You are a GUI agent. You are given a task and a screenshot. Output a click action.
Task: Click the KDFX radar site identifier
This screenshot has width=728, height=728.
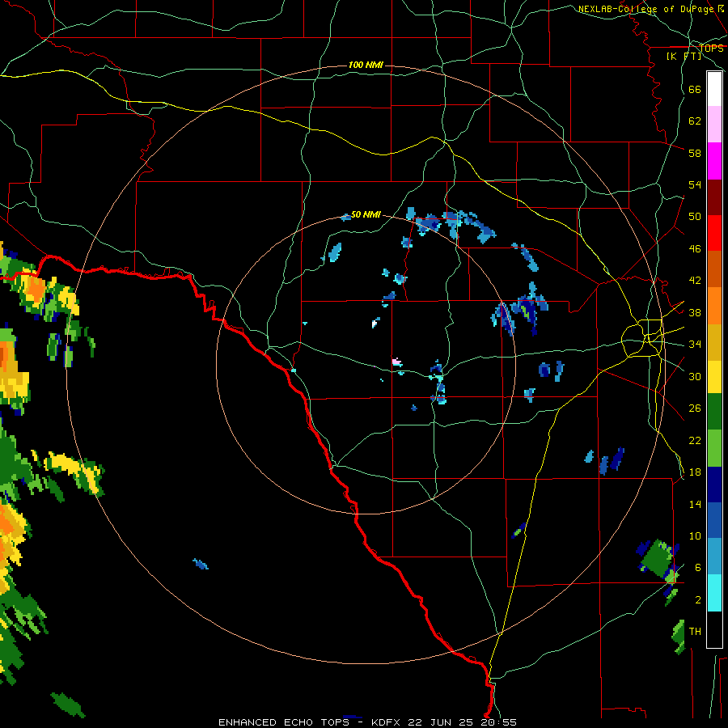[x=387, y=722]
